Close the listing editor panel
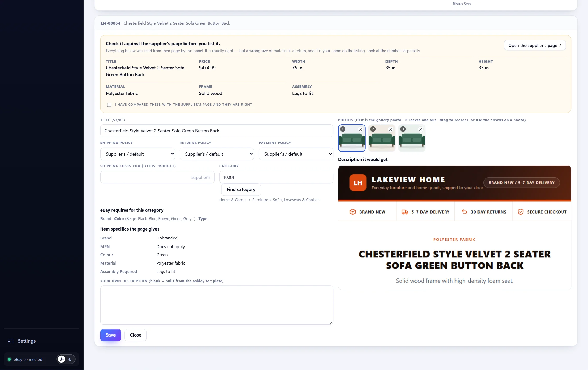The image size is (588, 370). (135, 335)
